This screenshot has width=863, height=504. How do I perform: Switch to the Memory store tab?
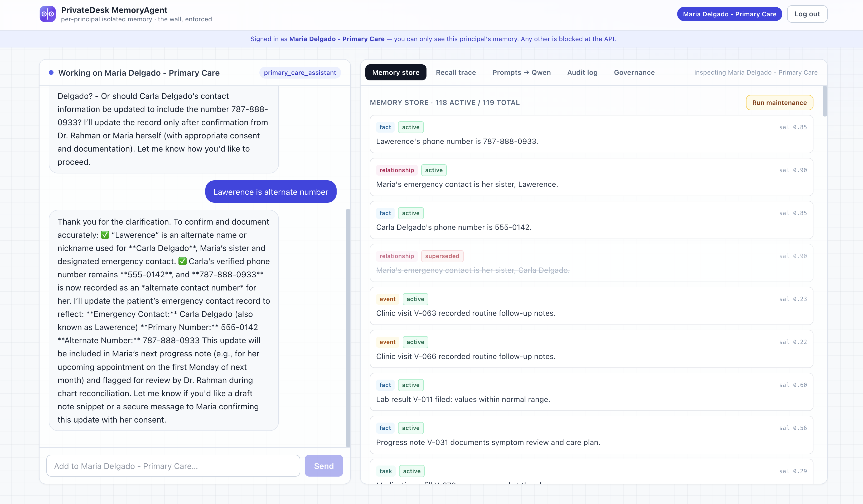pos(396,72)
